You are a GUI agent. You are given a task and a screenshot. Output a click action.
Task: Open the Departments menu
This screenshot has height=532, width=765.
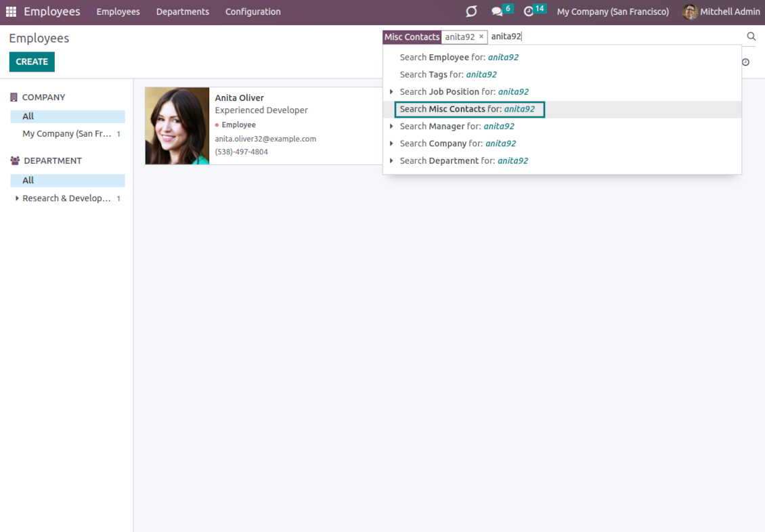point(182,12)
